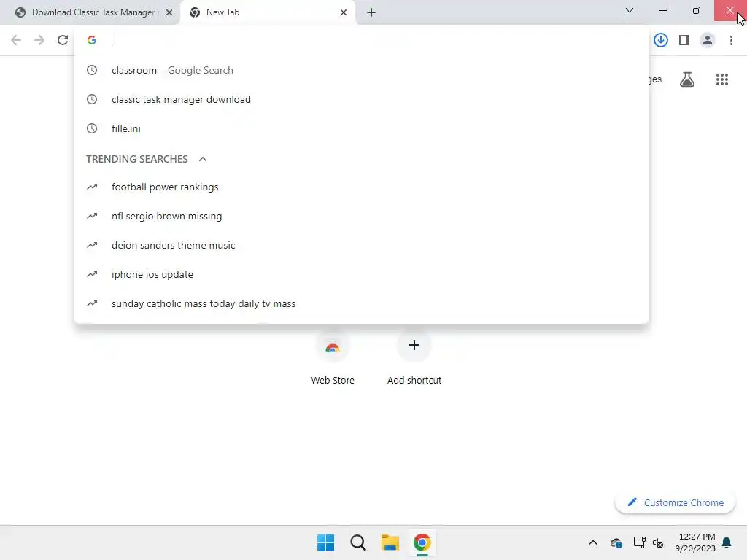Select the classroom Google Search suggestion
This screenshot has width=747, height=560.
click(362, 70)
